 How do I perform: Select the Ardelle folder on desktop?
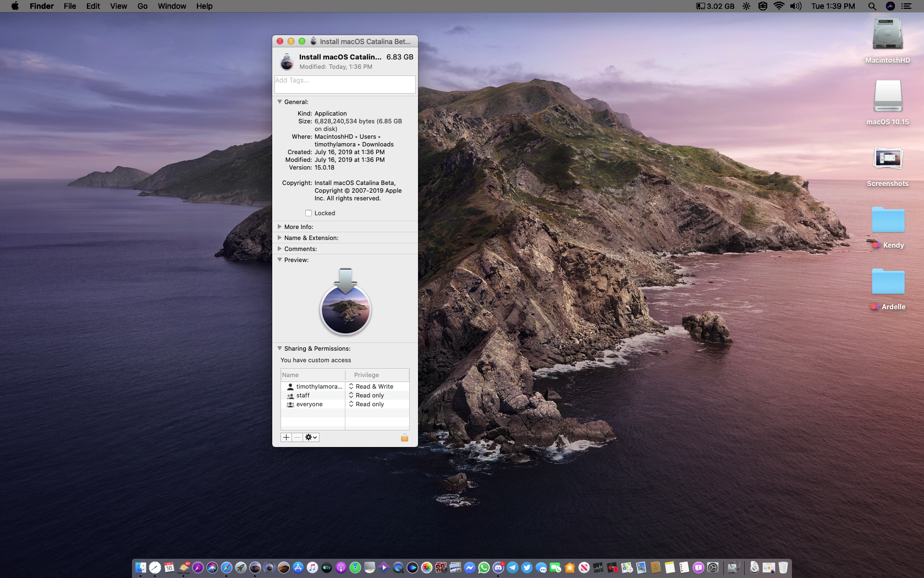point(888,289)
